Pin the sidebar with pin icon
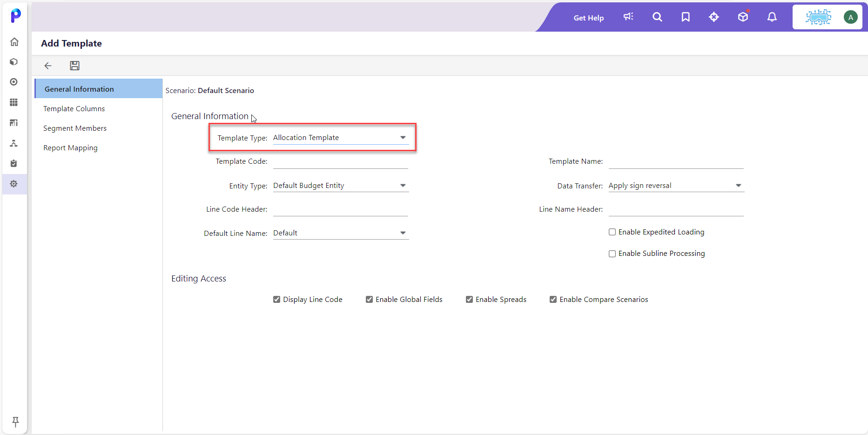Viewport: 868px width, 435px height. (x=15, y=422)
